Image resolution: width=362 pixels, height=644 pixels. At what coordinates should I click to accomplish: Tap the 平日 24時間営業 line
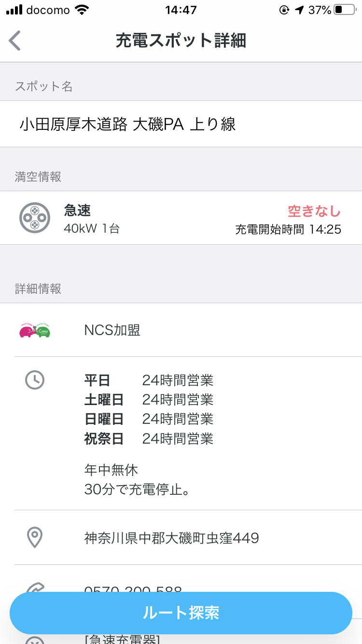(x=149, y=380)
